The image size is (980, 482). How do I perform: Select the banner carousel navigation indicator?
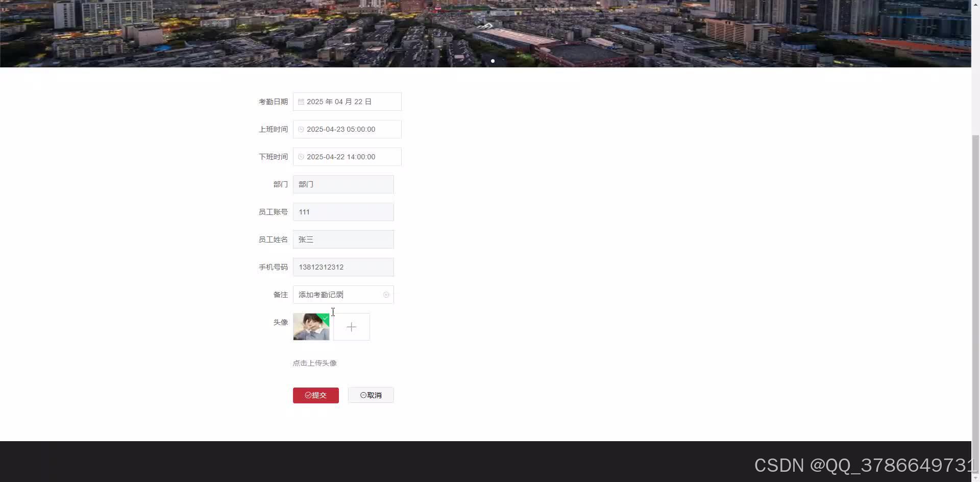[493, 61]
